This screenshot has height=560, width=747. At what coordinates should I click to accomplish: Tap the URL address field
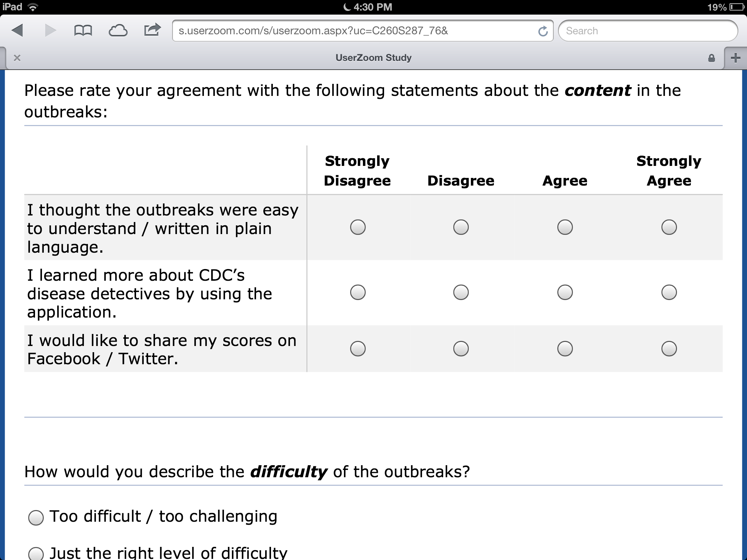click(354, 31)
